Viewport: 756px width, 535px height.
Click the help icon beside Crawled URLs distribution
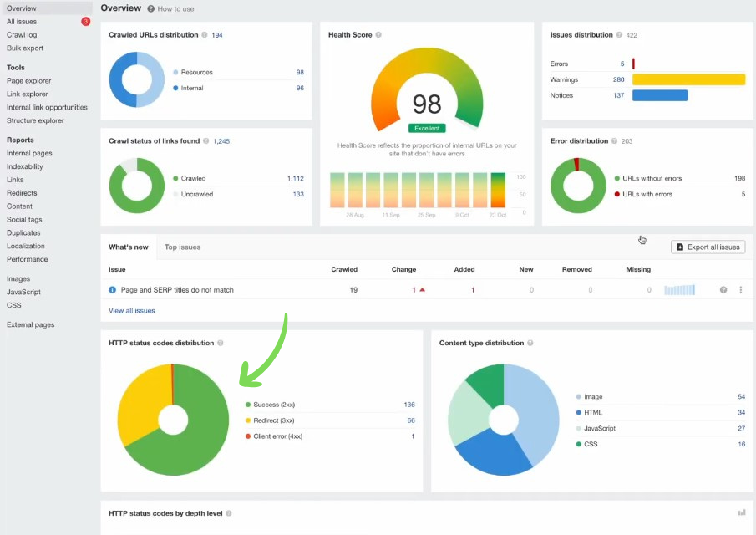point(205,35)
